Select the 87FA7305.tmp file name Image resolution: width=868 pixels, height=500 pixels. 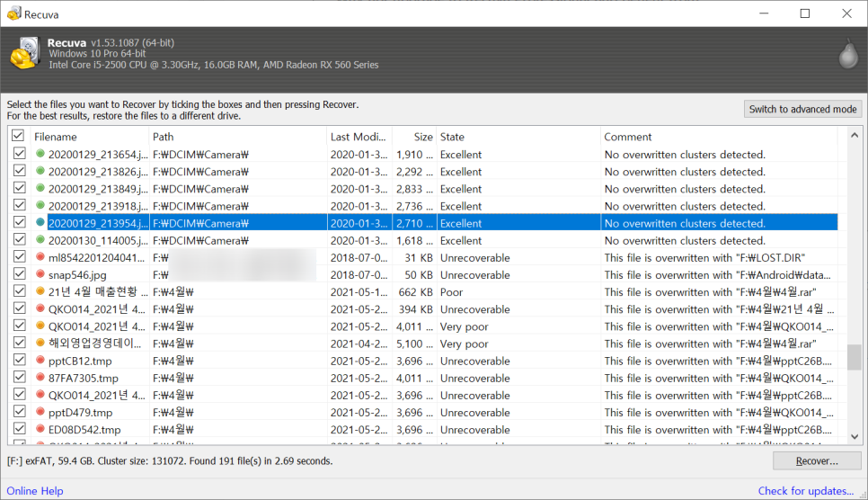tap(84, 378)
